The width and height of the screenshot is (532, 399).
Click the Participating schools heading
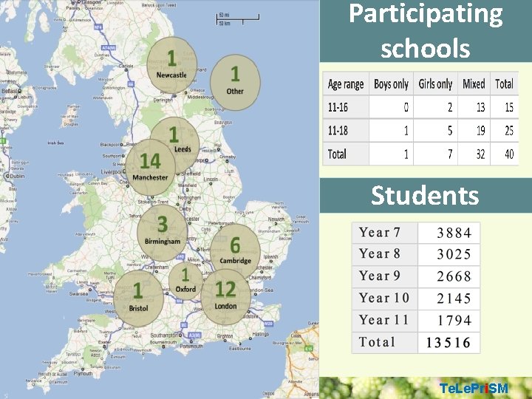pos(426,31)
